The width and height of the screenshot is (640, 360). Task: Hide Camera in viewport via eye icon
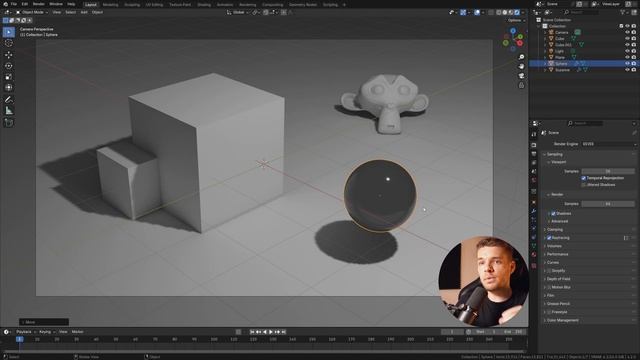(x=627, y=32)
